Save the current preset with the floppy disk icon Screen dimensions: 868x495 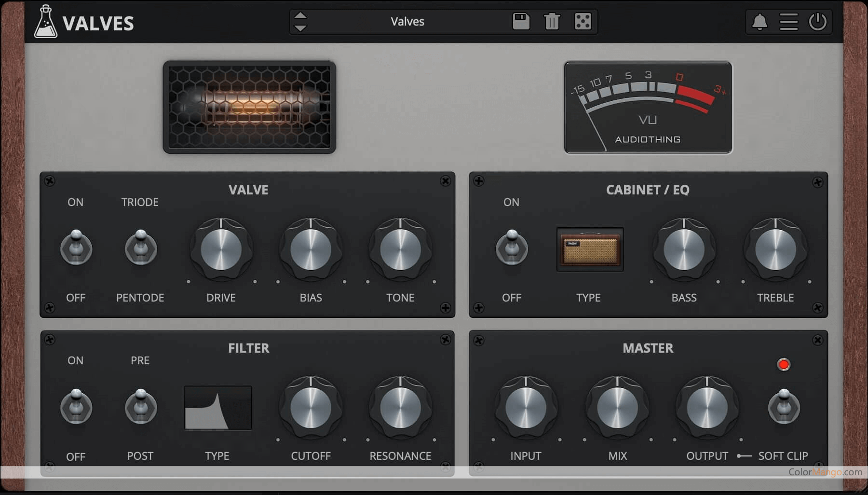tap(521, 21)
